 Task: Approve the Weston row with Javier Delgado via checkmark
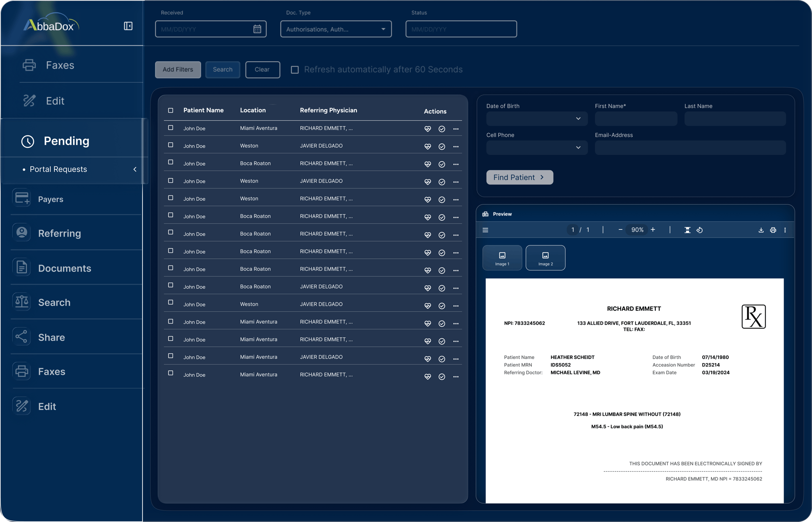[x=442, y=147]
